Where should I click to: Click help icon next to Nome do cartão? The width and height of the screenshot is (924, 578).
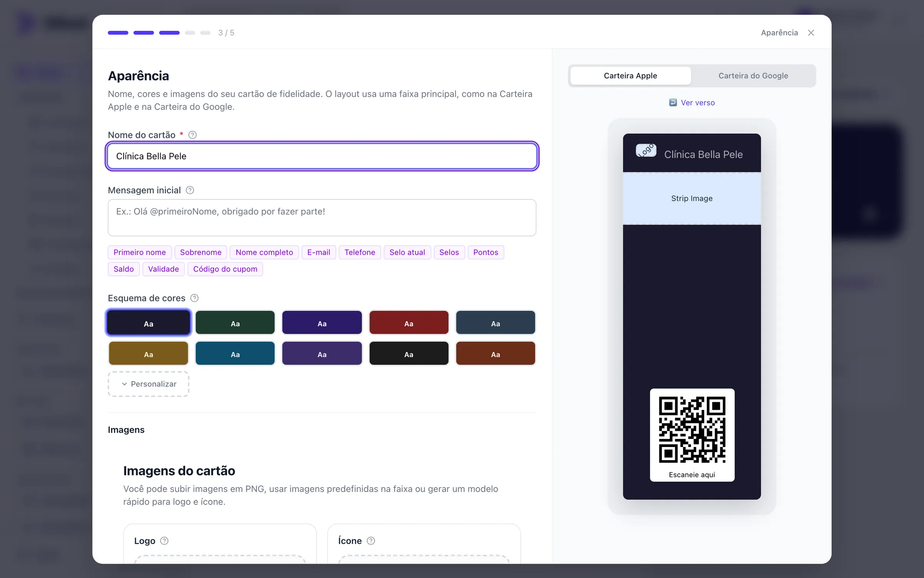(x=192, y=135)
